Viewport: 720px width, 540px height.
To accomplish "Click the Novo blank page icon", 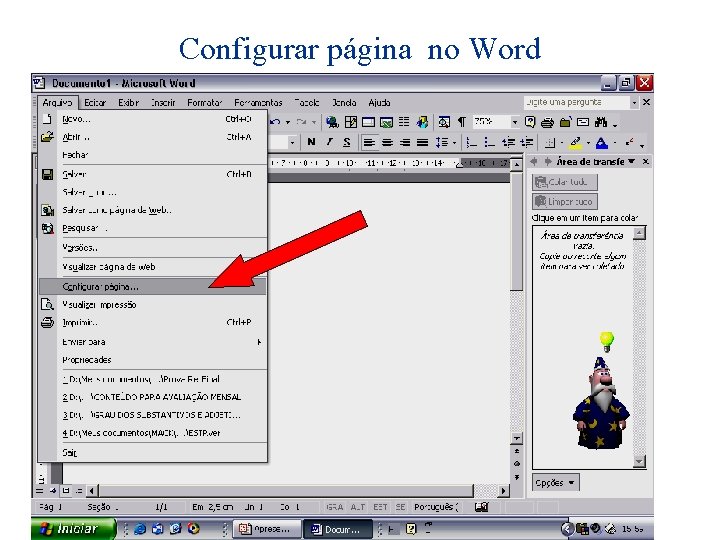I will [x=47, y=118].
